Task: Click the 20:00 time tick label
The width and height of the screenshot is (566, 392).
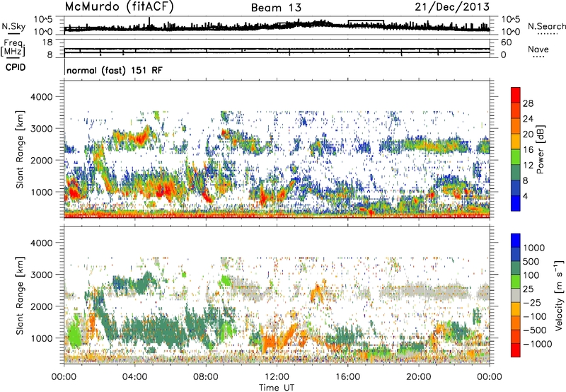Action: [419, 377]
